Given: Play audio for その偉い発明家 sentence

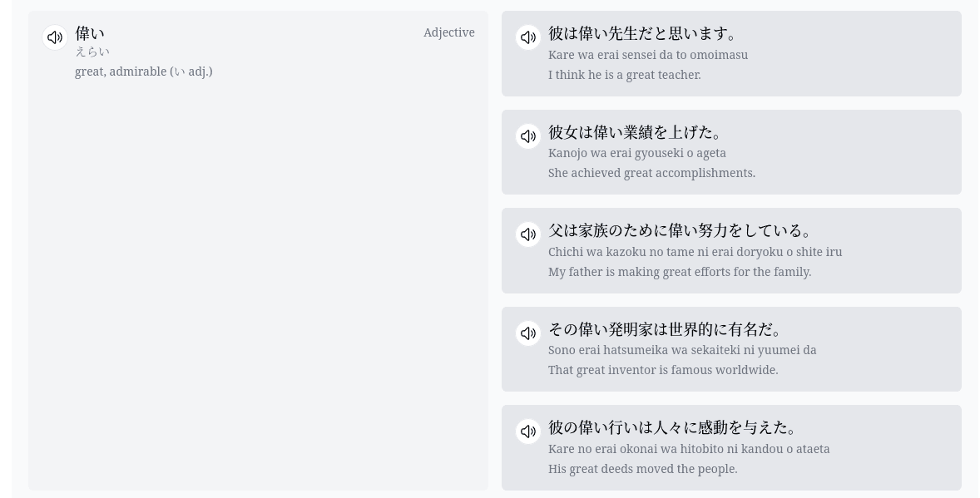Looking at the screenshot, I should point(528,333).
